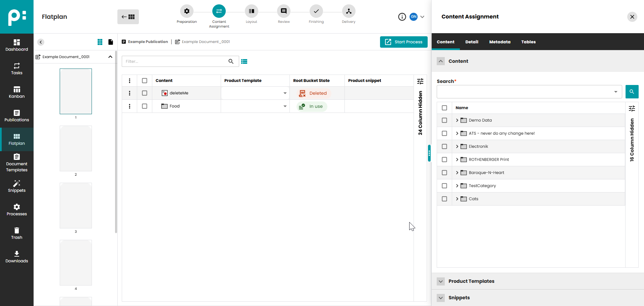Switch to grid thumbnail view icon
This screenshot has width=644, height=306.
[100, 42]
